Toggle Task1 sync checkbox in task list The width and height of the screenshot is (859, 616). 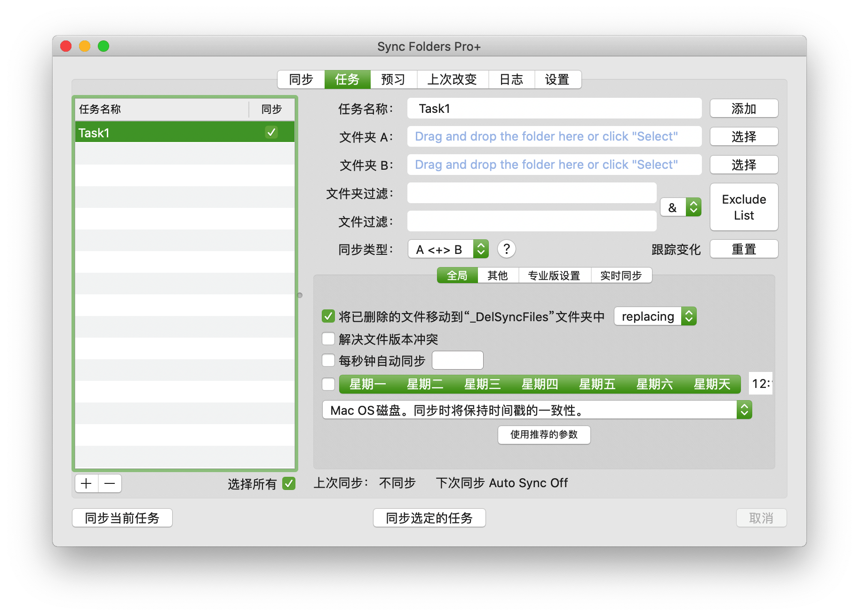(x=271, y=133)
